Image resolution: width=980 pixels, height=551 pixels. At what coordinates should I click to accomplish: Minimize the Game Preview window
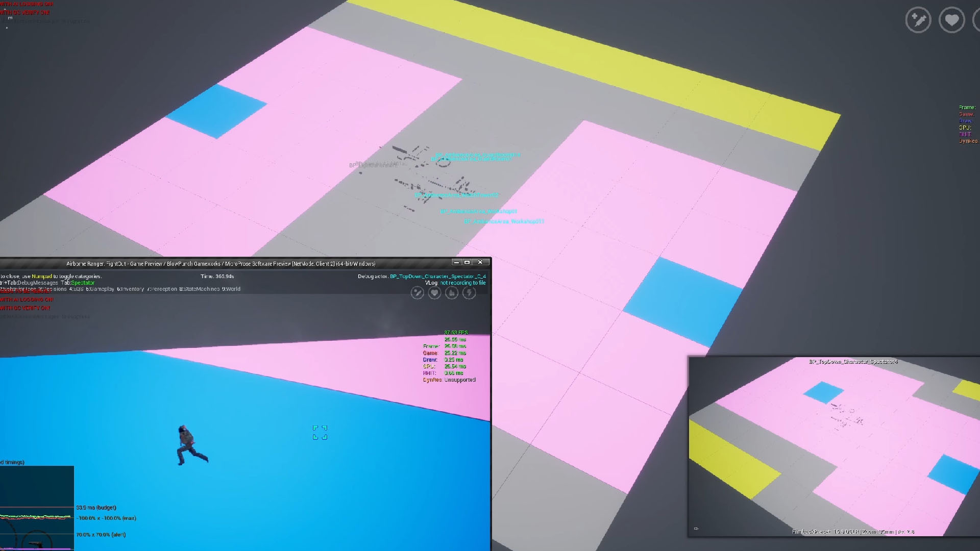click(x=456, y=262)
